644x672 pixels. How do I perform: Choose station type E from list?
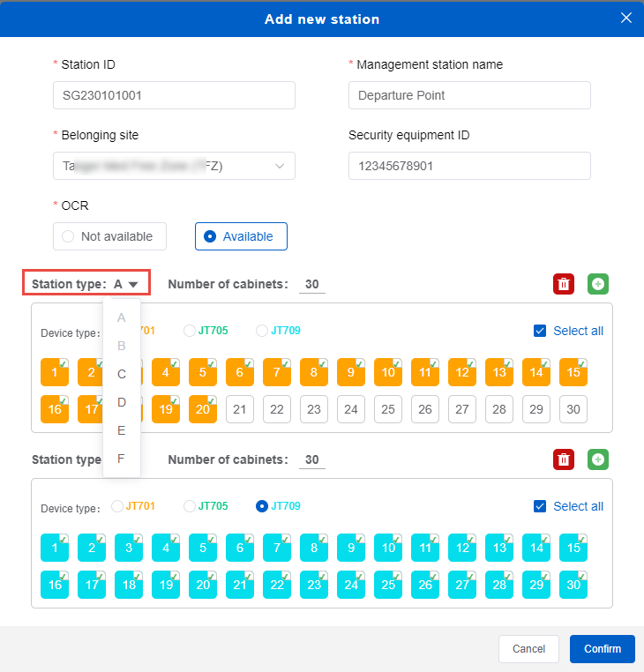[122, 430]
